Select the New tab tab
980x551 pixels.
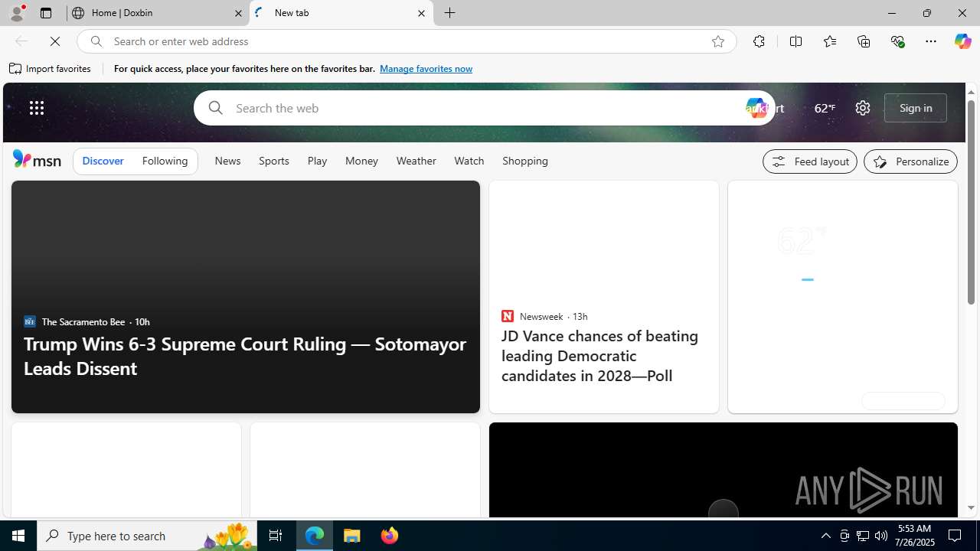(341, 13)
